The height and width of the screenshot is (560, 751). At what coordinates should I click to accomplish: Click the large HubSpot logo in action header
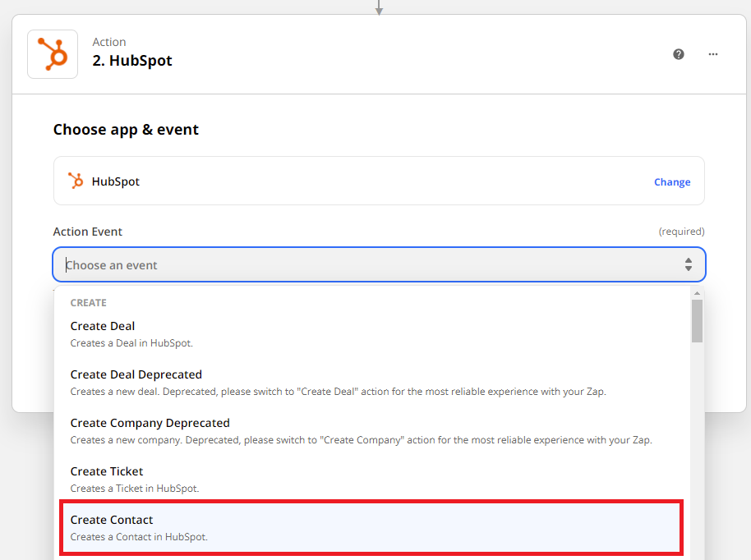[53, 54]
